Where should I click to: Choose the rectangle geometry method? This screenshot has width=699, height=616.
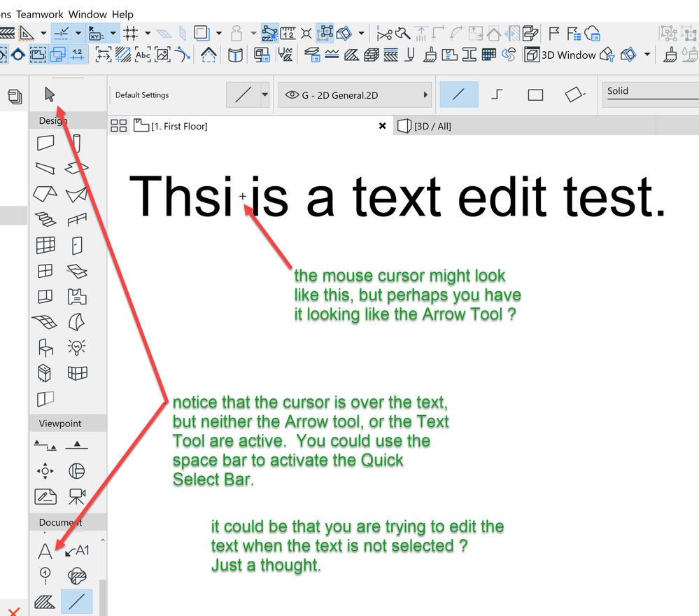[x=535, y=94]
